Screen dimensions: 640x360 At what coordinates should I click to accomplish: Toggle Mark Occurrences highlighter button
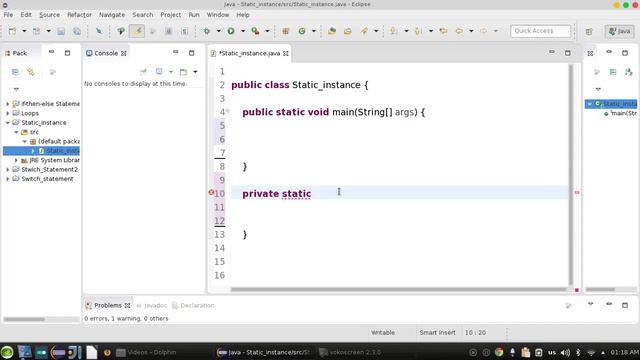click(x=137, y=31)
